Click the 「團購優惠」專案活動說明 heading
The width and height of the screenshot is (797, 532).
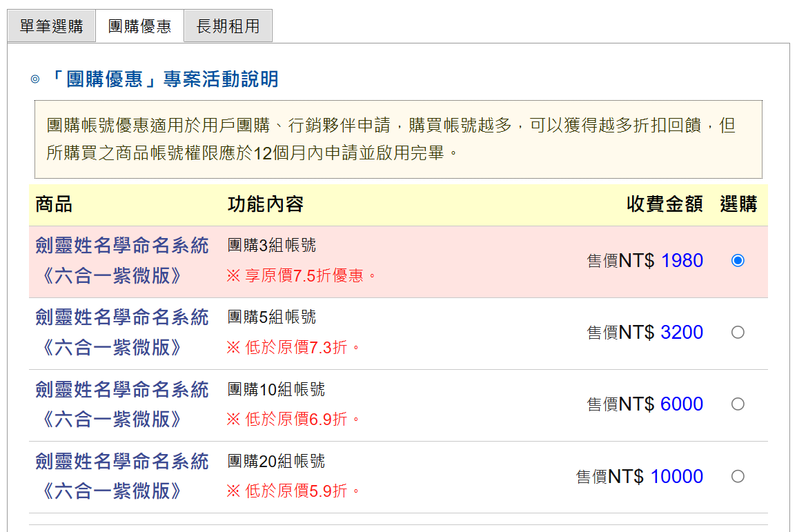(x=164, y=79)
